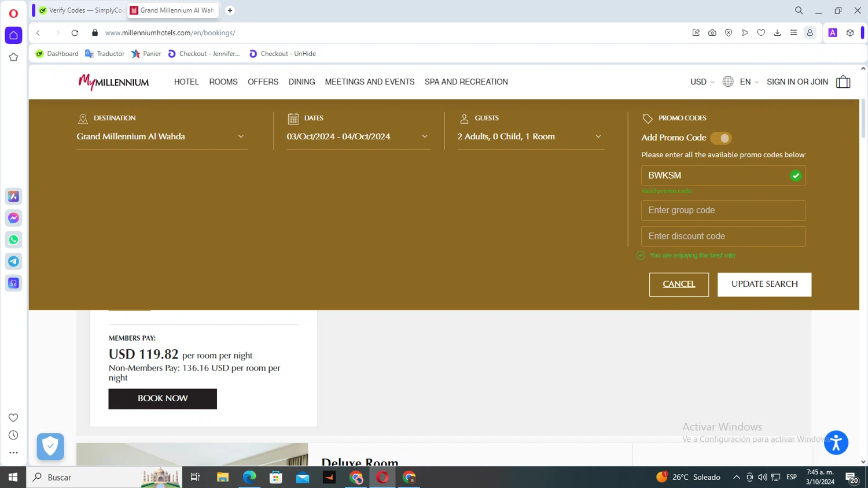Open the purple sidebar app icon below Telegram
The width and height of the screenshot is (868, 488).
(14, 283)
